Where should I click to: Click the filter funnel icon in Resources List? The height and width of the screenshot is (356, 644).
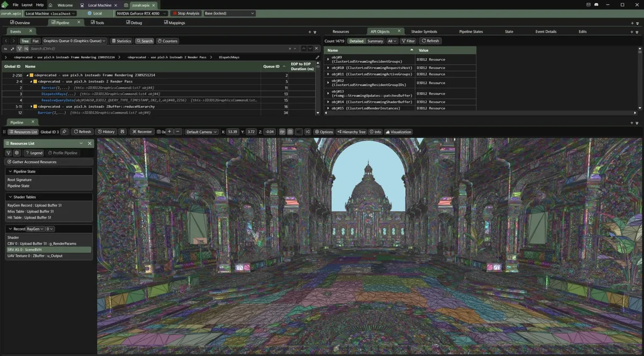coord(9,153)
